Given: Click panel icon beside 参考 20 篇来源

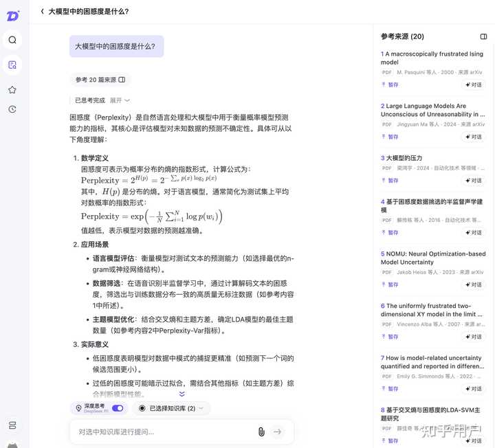Looking at the screenshot, I should (122, 80).
